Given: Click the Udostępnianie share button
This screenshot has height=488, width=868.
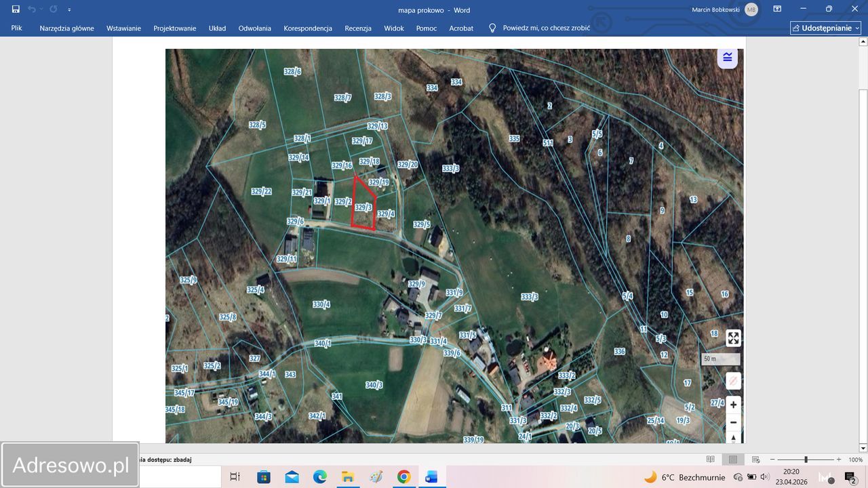Looking at the screenshot, I should [825, 28].
